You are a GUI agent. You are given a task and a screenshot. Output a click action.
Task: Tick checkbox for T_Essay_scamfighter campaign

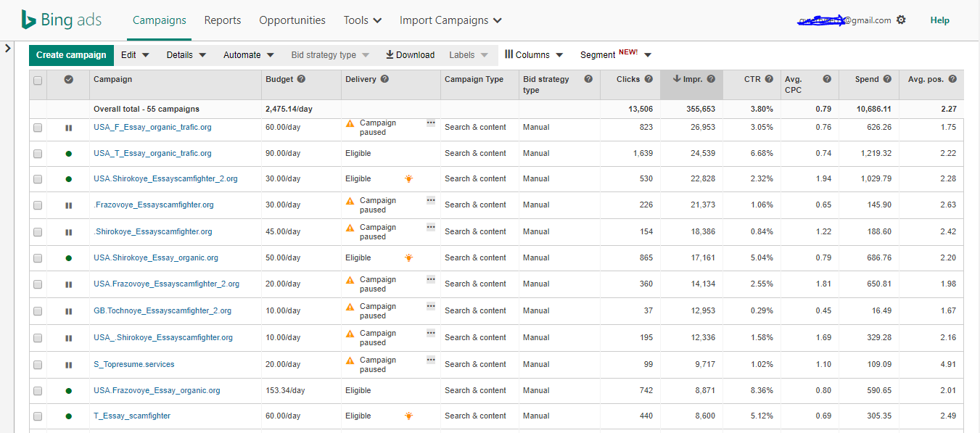click(x=38, y=416)
